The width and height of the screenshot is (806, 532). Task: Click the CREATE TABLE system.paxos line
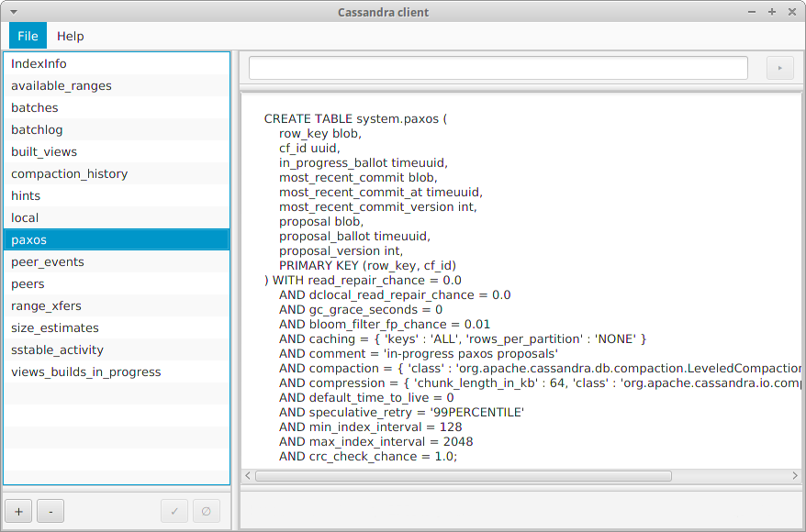[355, 119]
